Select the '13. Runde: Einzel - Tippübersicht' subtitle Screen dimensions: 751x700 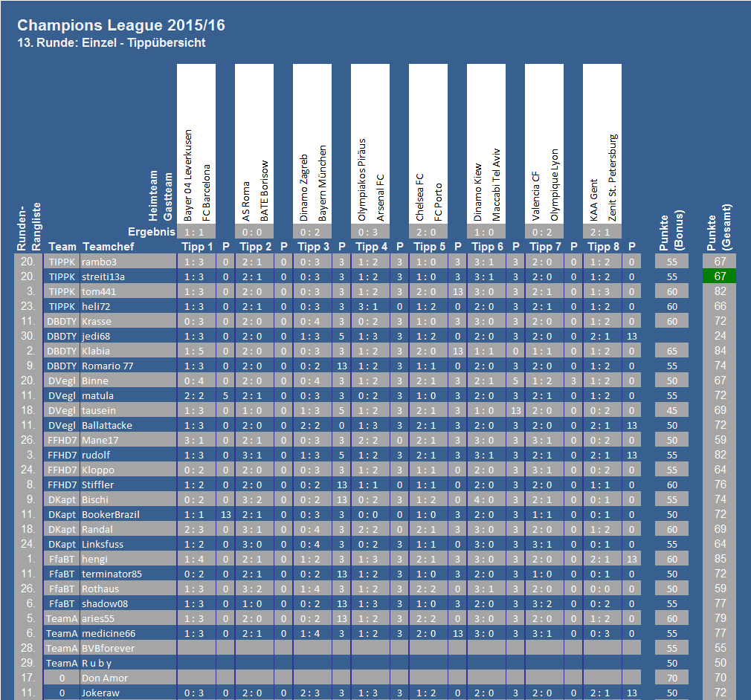(112, 42)
